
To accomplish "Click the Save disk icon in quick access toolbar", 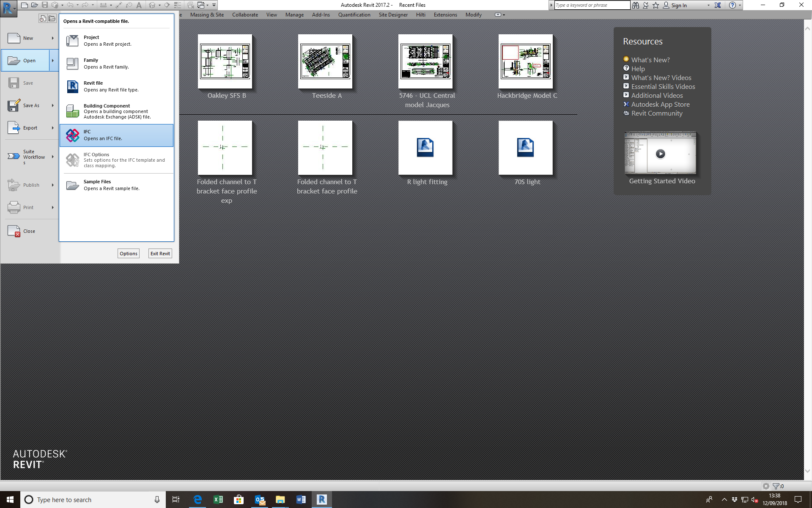I will pyautogui.click(x=45, y=5).
